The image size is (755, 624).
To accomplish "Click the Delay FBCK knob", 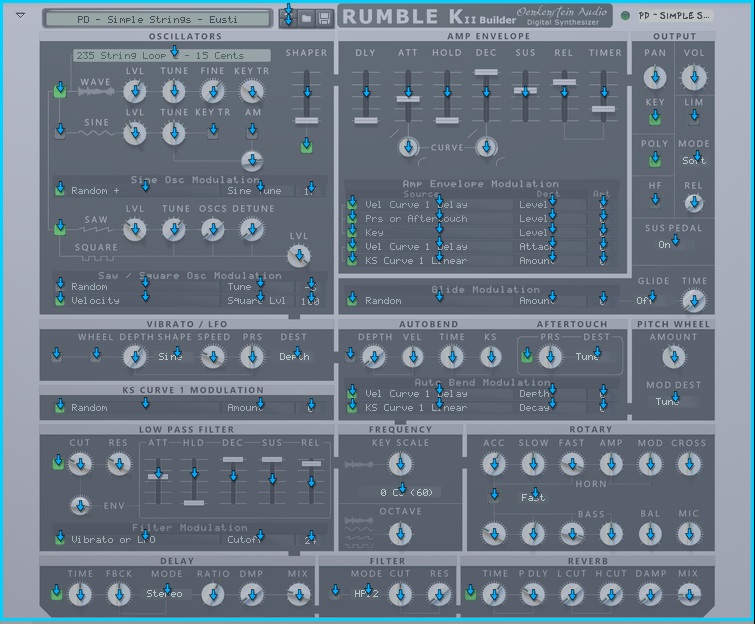I will (119, 595).
